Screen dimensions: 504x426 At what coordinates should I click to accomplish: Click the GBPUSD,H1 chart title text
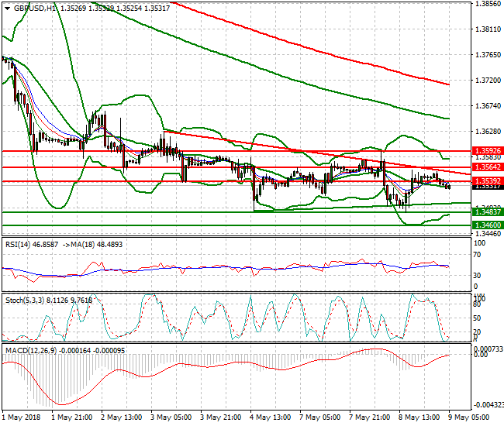point(35,9)
